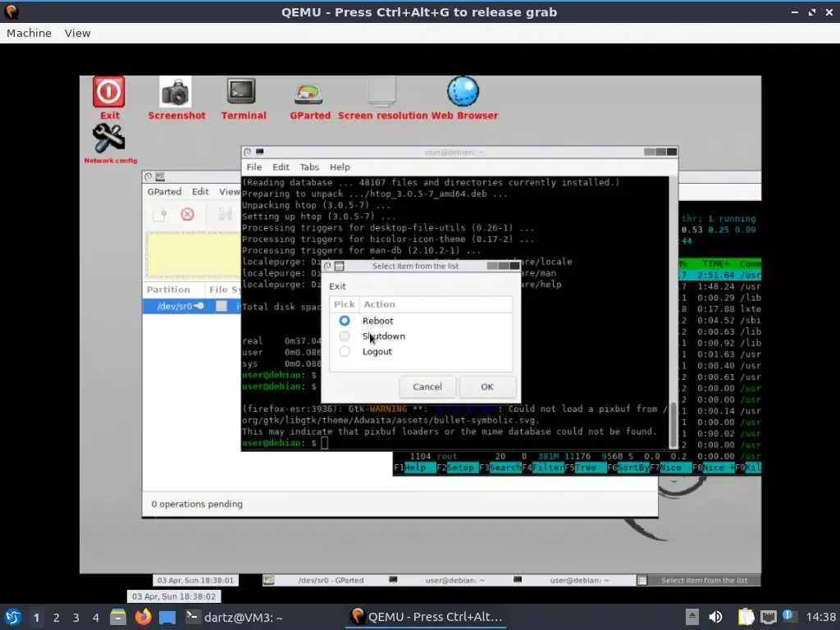
Task: Click F5 Tree in htop footer
Action: click(x=586, y=468)
